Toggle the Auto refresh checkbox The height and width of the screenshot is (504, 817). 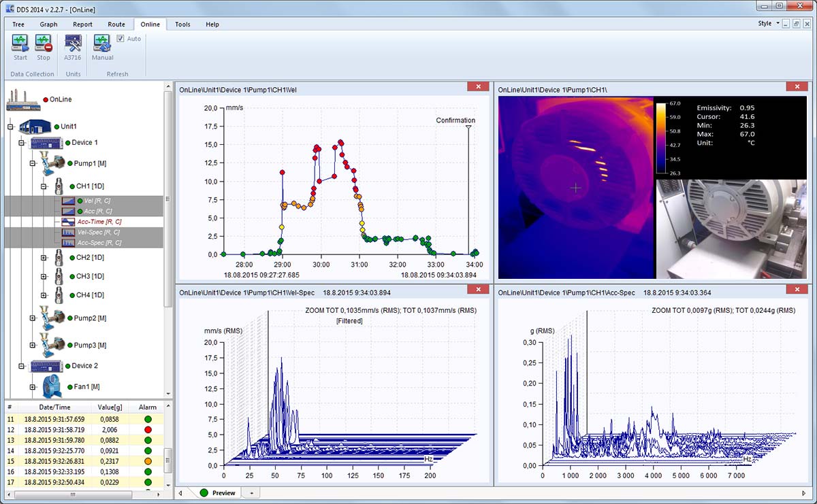(120, 38)
